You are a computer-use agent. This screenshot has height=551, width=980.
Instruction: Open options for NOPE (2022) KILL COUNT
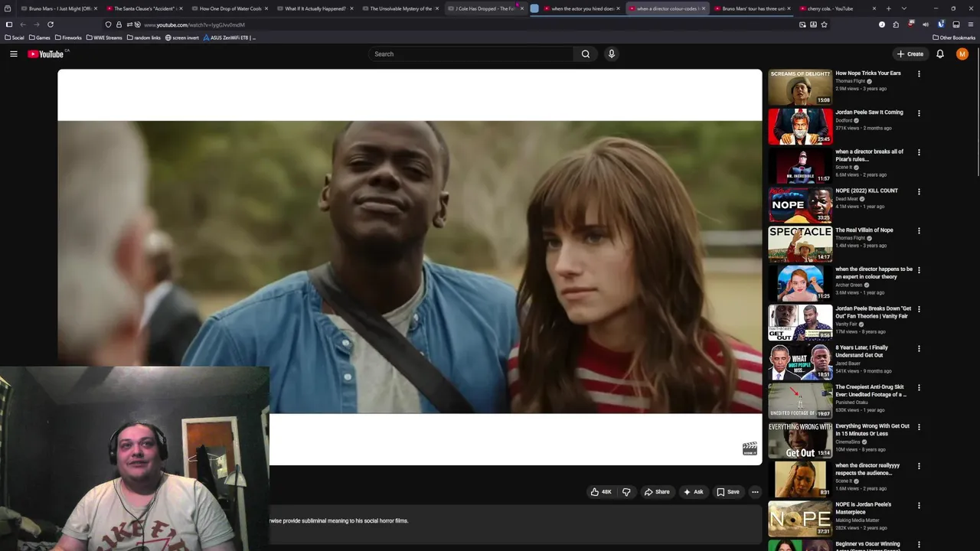(x=919, y=191)
